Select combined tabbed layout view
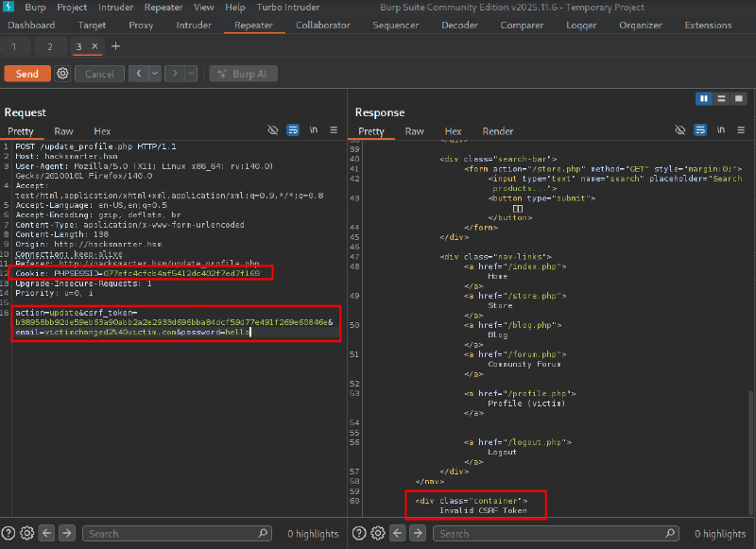This screenshot has width=756, height=549. [739, 99]
